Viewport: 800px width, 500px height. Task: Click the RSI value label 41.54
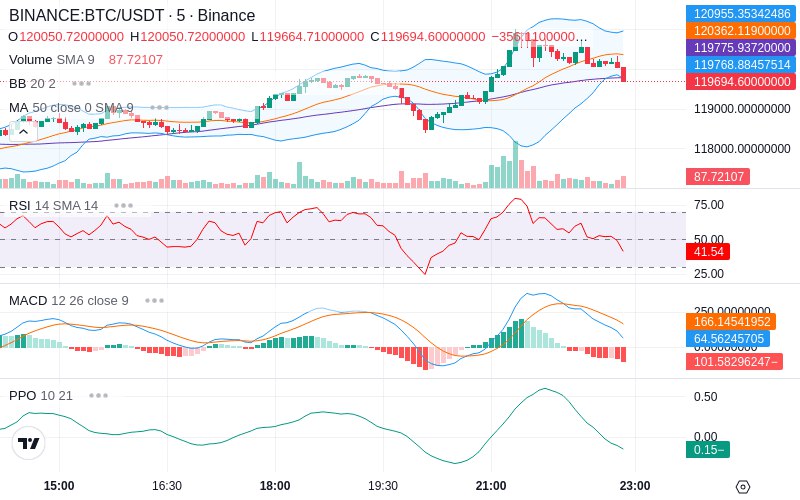[708, 252]
